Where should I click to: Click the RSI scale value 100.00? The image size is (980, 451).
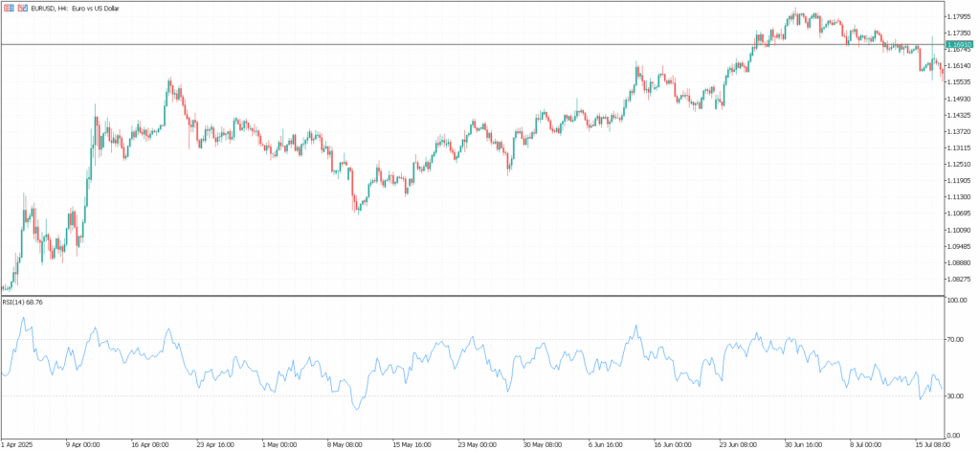coord(957,301)
